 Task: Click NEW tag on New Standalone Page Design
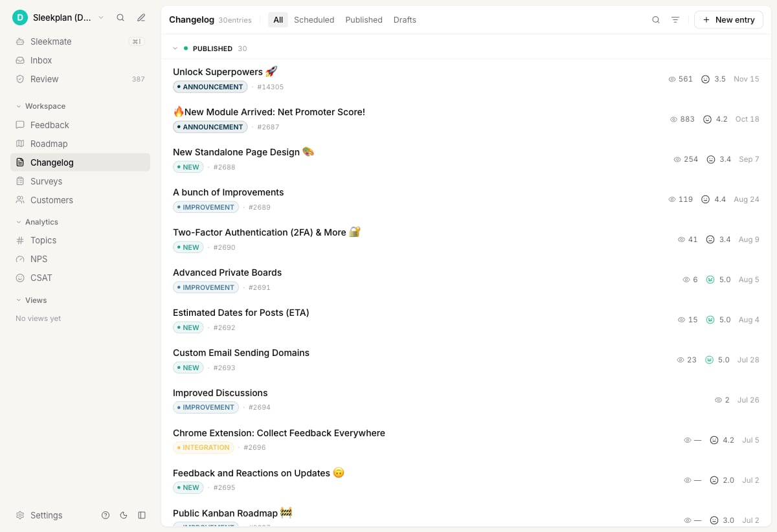(x=188, y=167)
